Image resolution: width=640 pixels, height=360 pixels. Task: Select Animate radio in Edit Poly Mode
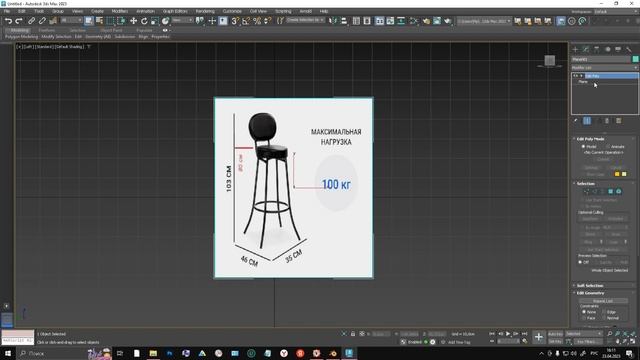tap(608, 146)
